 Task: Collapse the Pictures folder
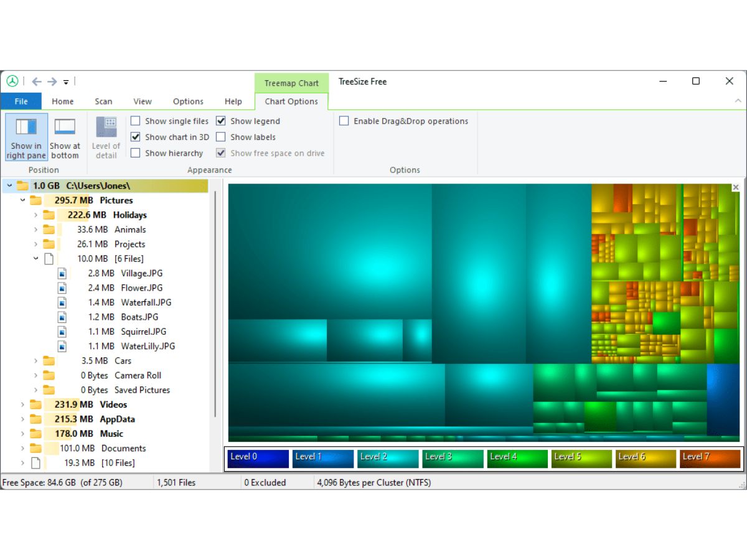[x=23, y=200]
